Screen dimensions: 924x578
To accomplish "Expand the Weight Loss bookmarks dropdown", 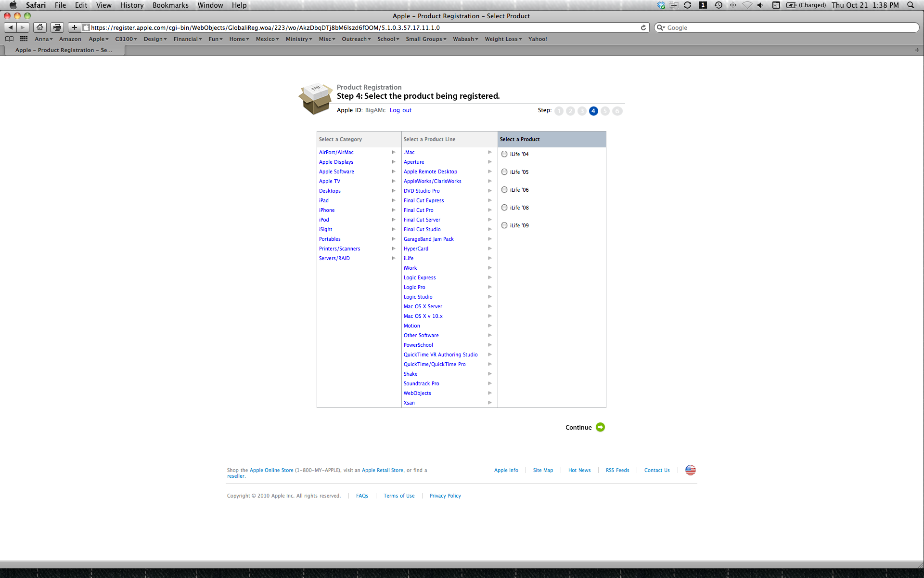I will tap(503, 39).
